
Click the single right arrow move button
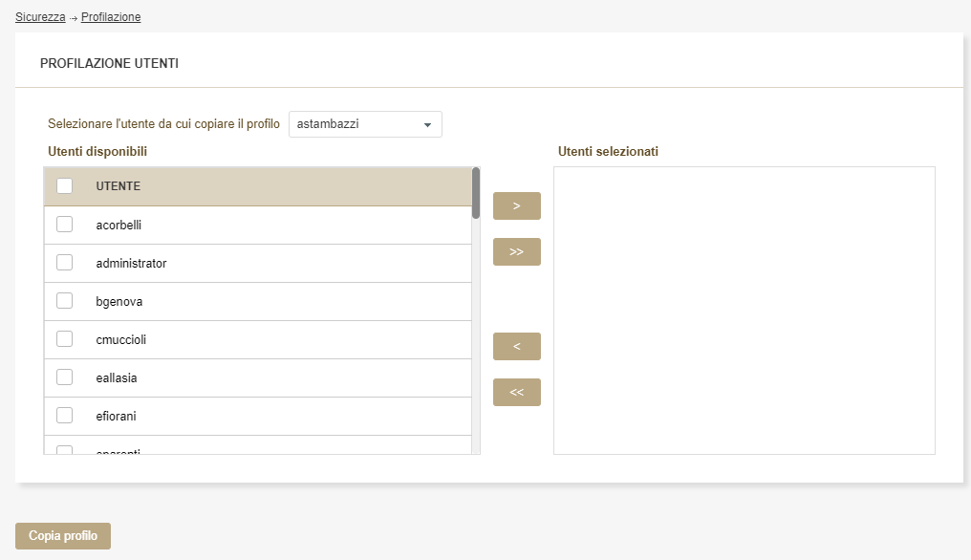click(516, 205)
